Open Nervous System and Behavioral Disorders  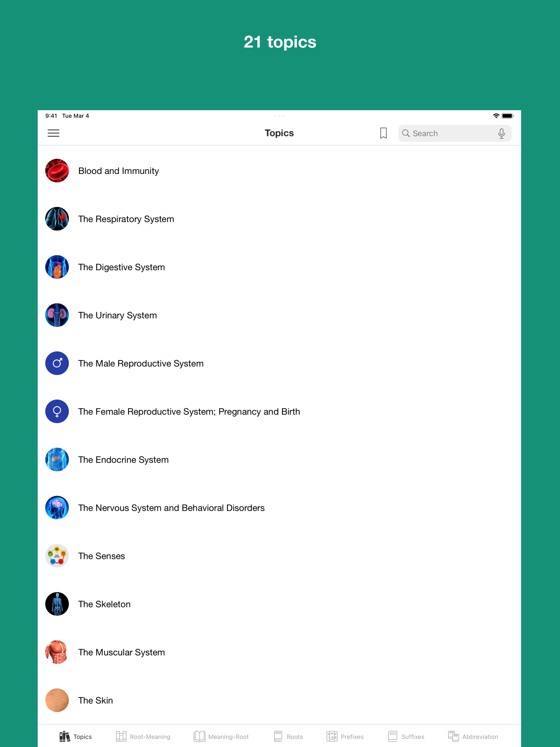tap(279, 507)
